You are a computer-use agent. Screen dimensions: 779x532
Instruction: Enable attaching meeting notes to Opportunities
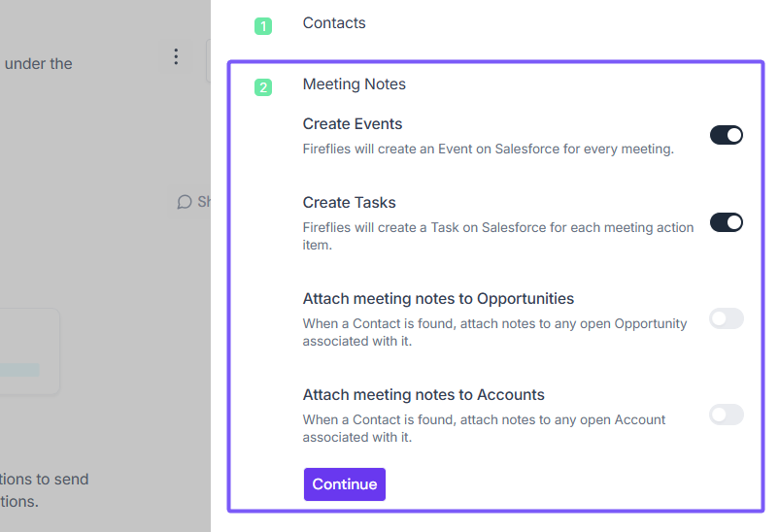(726, 318)
